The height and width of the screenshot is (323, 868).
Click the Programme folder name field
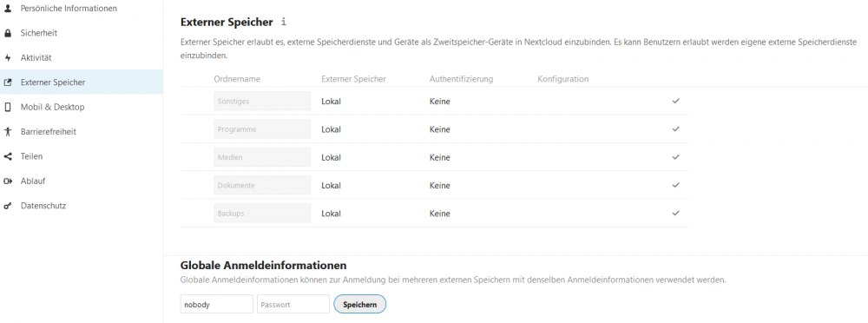coord(262,129)
